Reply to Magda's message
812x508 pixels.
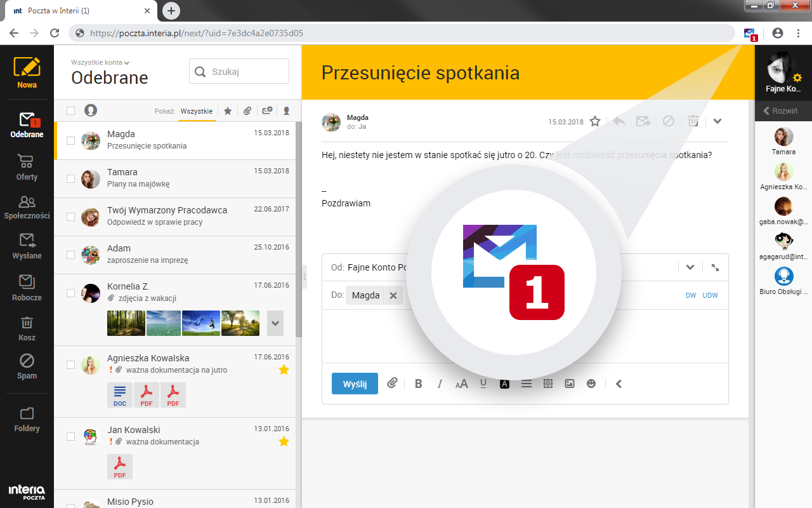coord(619,121)
